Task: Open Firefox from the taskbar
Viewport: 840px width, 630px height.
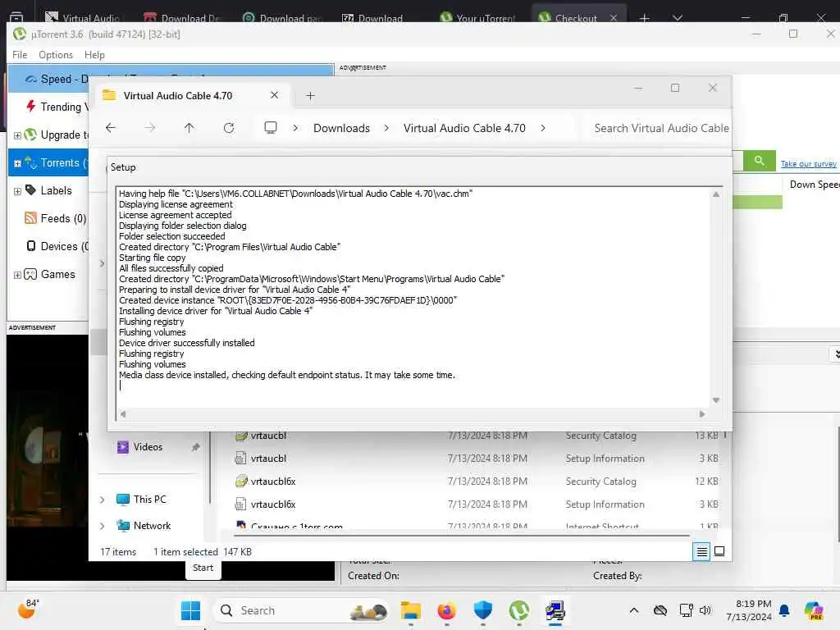Action: pyautogui.click(x=446, y=610)
